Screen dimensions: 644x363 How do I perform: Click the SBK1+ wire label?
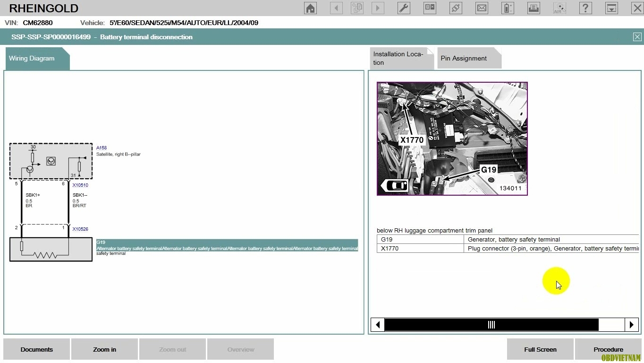[33, 195]
